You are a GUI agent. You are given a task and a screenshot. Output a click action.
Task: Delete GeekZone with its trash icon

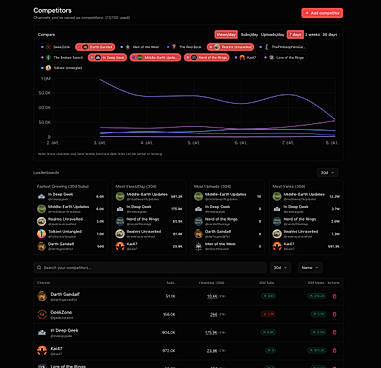coord(335,314)
